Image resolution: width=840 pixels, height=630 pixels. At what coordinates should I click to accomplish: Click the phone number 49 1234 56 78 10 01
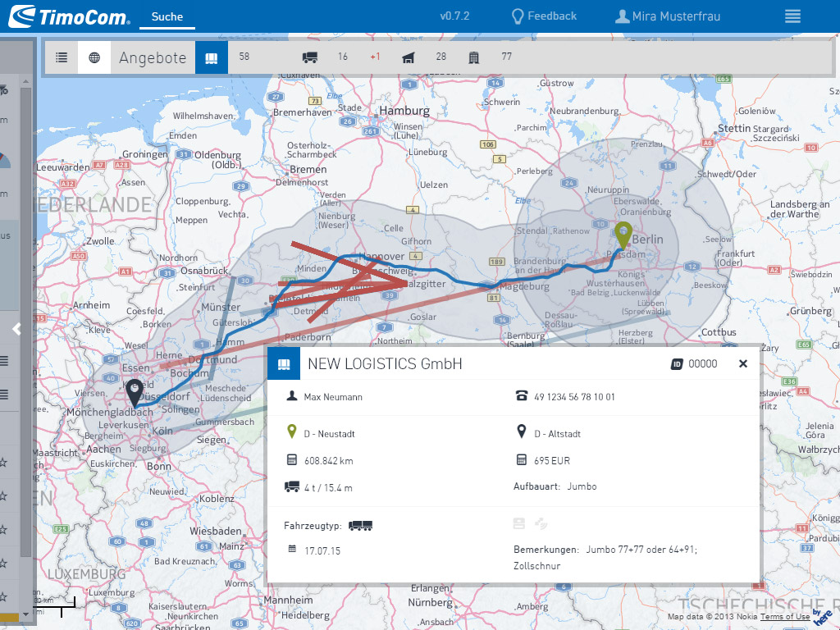[574, 397]
